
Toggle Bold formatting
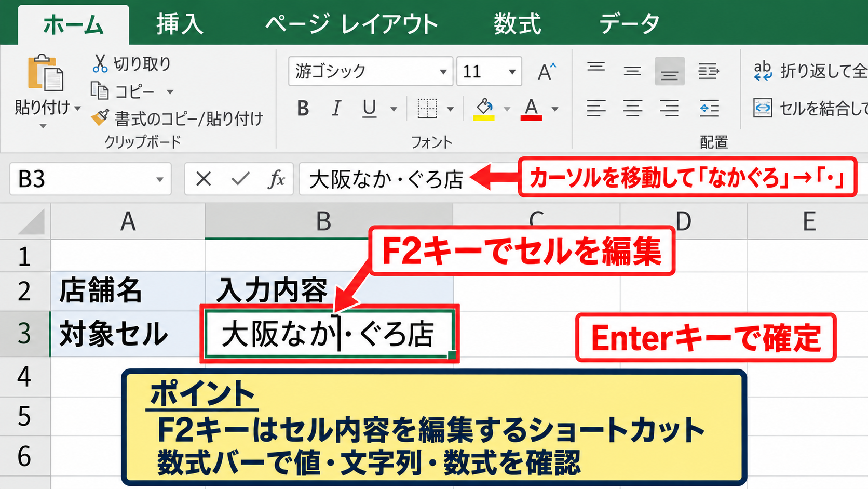click(303, 109)
